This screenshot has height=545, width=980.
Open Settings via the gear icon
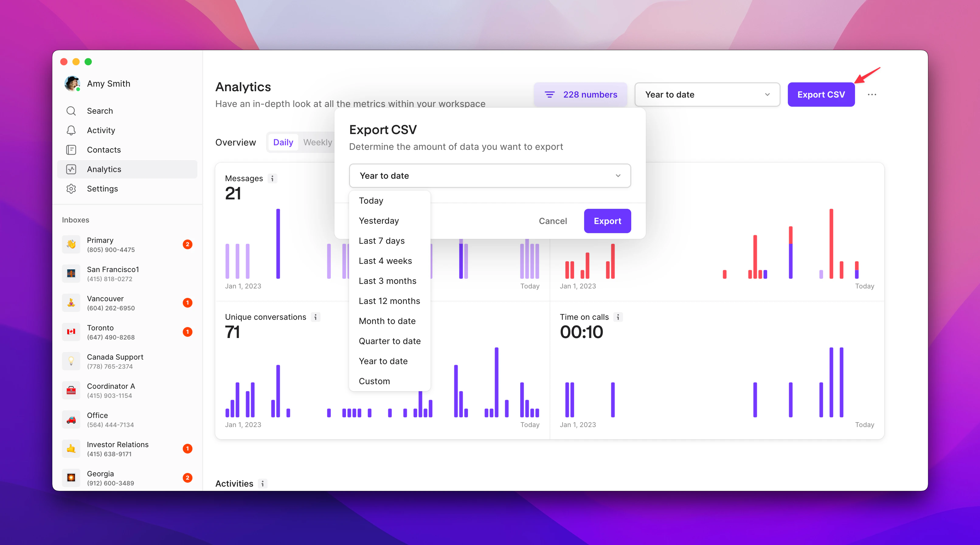71,189
